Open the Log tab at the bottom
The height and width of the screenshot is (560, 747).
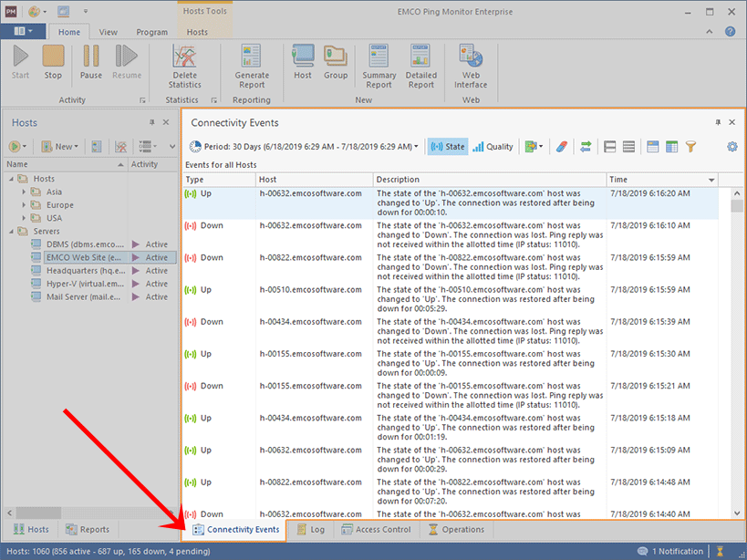tap(311, 530)
